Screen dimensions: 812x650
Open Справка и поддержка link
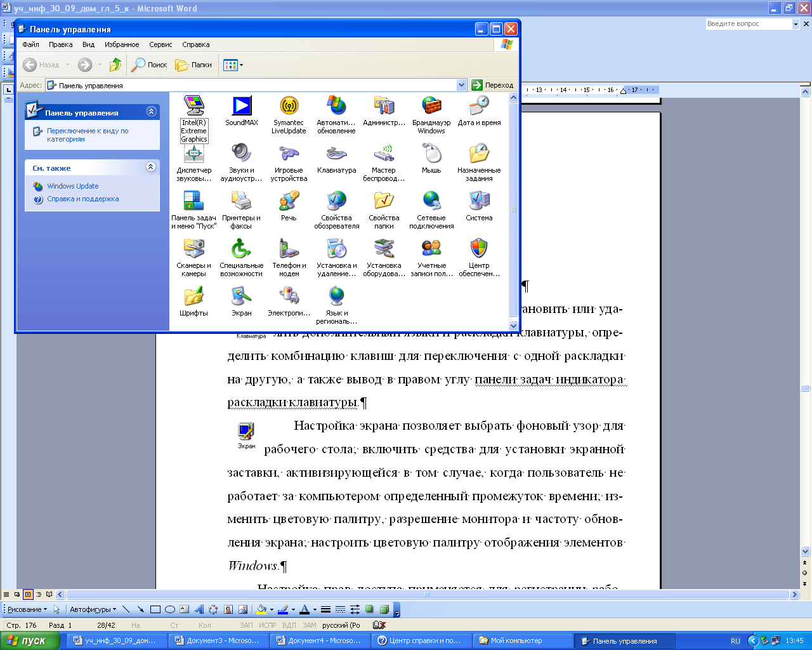click(83, 199)
